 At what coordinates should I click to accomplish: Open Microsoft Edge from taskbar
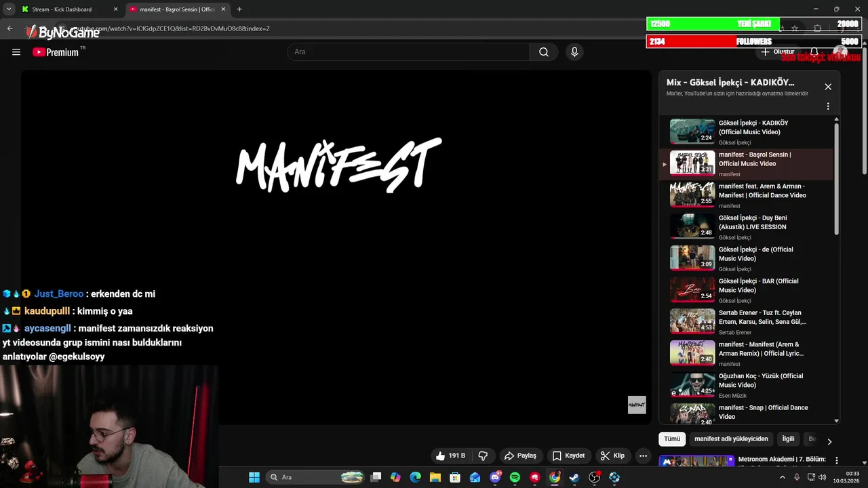(416, 477)
